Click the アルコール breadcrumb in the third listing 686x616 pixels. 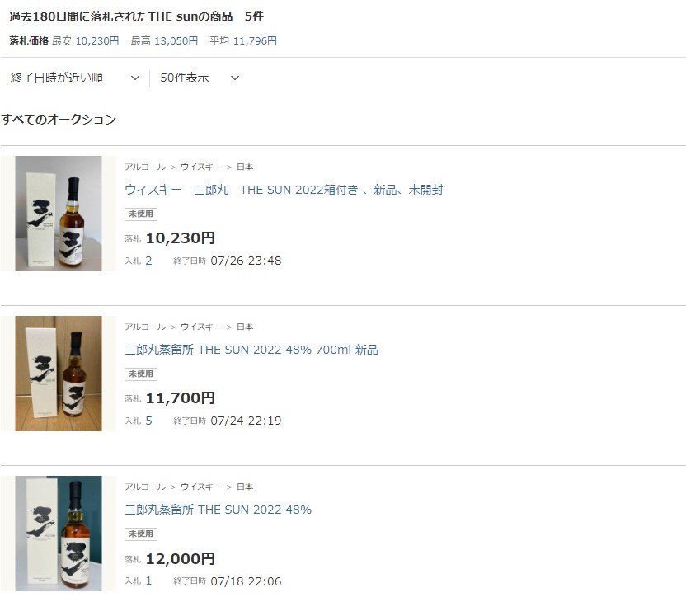pyautogui.click(x=145, y=487)
